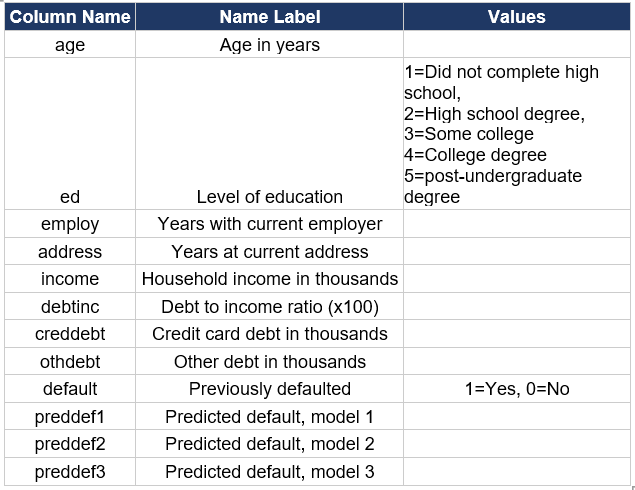Viewport: 635px width, 490px height.
Task: Click the 'preddef1' column name cell
Action: (70, 417)
